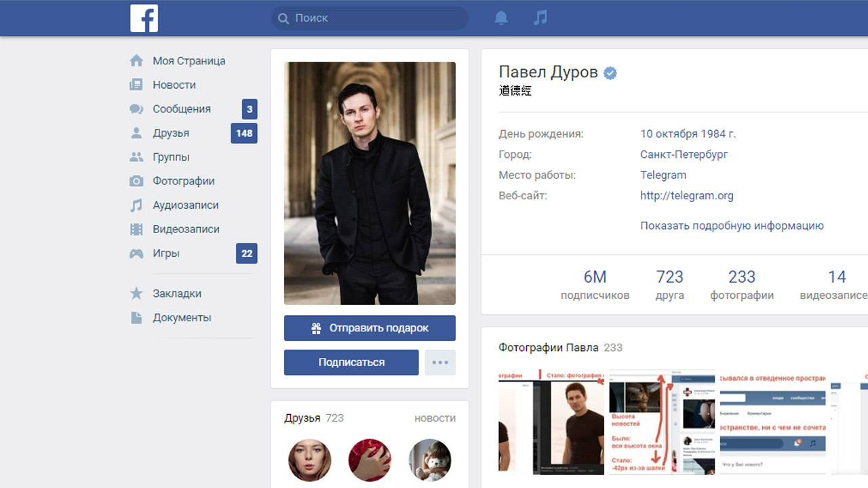Click star icon beside Закладки

pyautogui.click(x=136, y=293)
